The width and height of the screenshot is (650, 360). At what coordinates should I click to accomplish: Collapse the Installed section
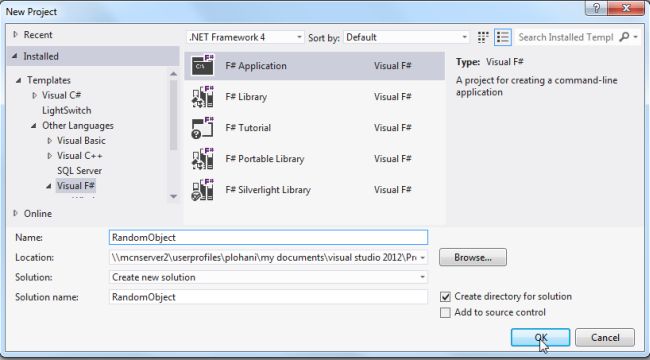click(x=15, y=56)
